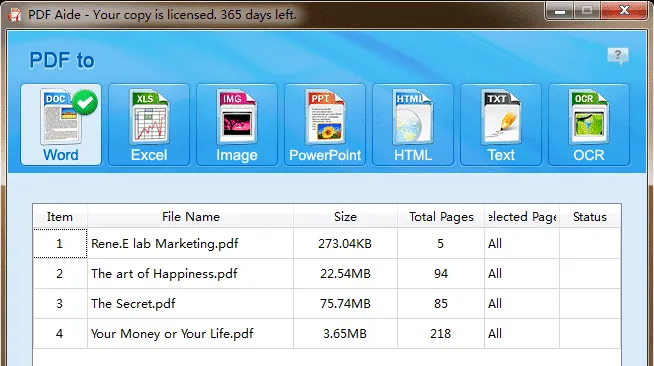Edit selected pages All for The Secret.pdf

point(522,303)
